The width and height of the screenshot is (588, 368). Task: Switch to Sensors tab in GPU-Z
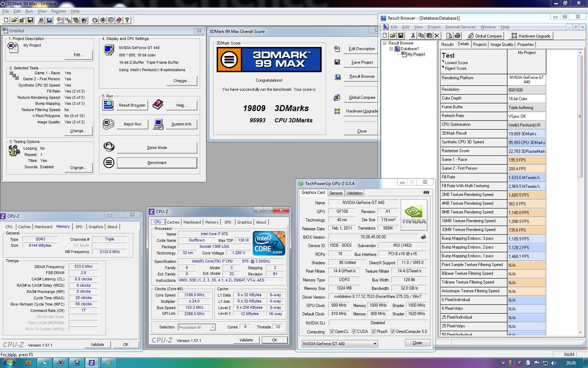(x=336, y=193)
